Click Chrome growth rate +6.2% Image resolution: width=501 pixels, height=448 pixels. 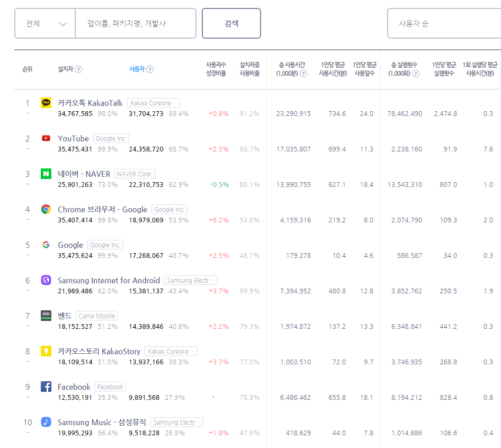click(219, 220)
